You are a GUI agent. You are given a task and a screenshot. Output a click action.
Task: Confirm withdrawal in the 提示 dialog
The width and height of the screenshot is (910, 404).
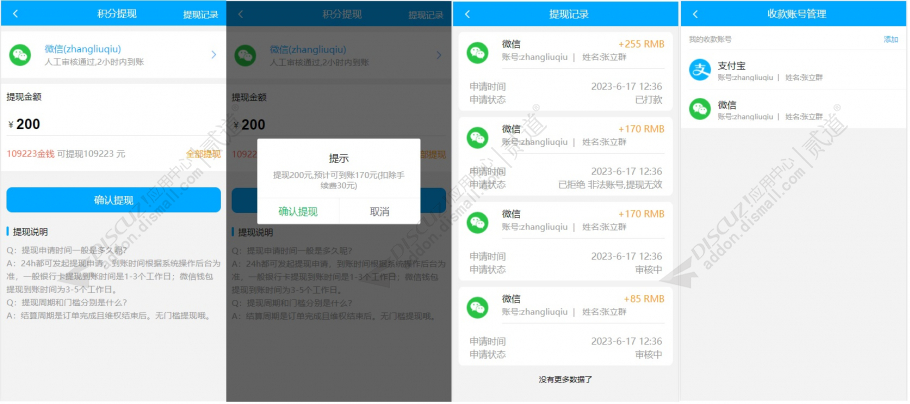pos(298,211)
